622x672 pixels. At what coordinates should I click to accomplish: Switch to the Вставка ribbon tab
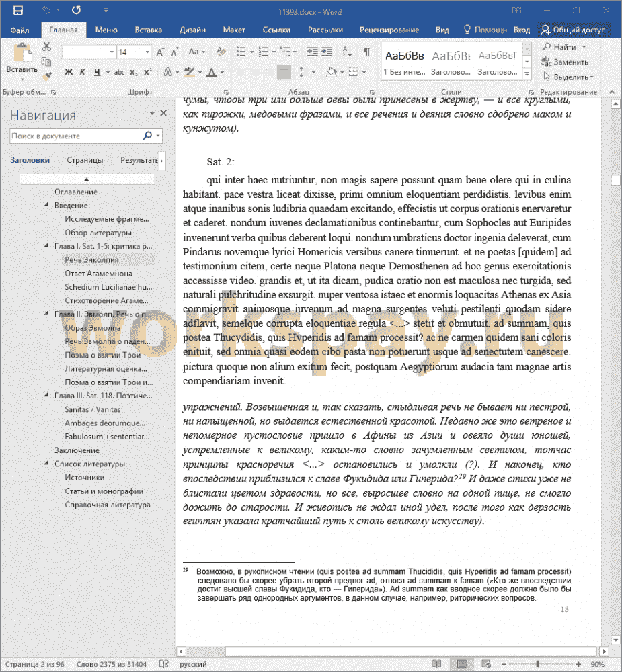coord(149,30)
